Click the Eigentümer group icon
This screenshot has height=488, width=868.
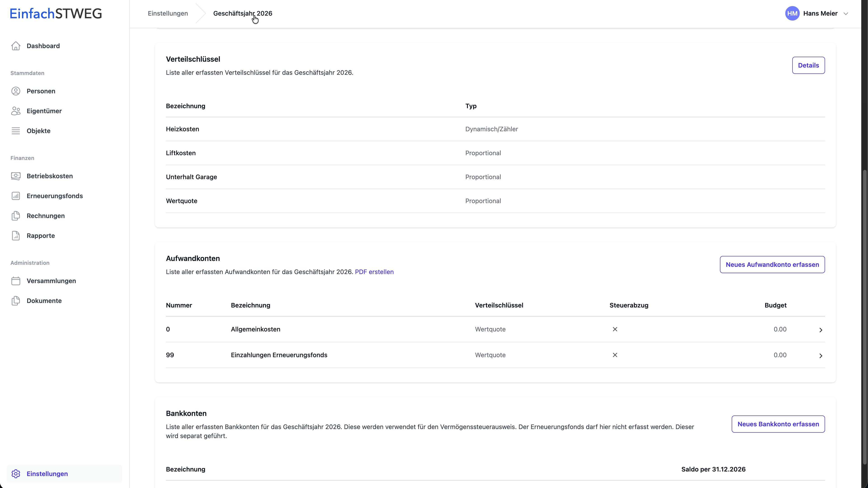[16, 111]
